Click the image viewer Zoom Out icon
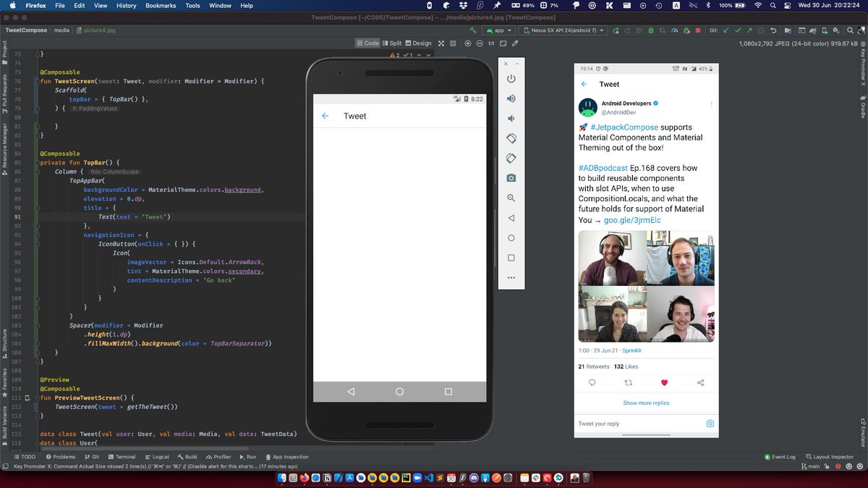 point(480,43)
